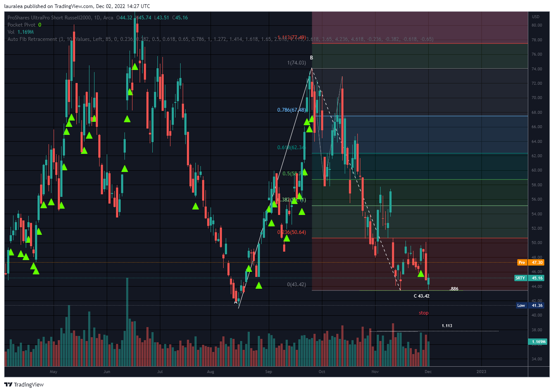
Task: Click the 1.113 label above dotted line
Action: click(447, 326)
